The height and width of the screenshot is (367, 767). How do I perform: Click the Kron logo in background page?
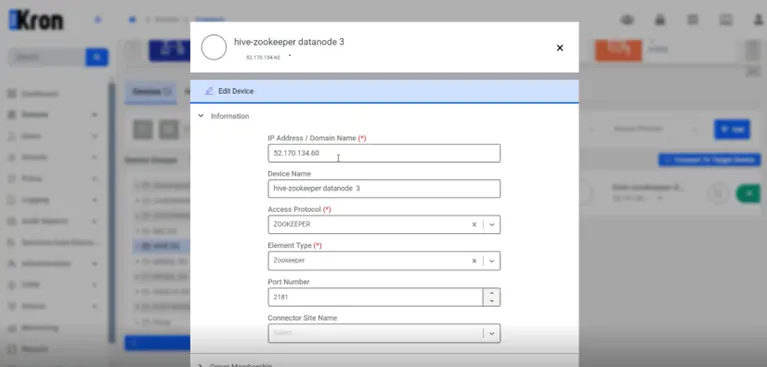pyautogui.click(x=36, y=21)
